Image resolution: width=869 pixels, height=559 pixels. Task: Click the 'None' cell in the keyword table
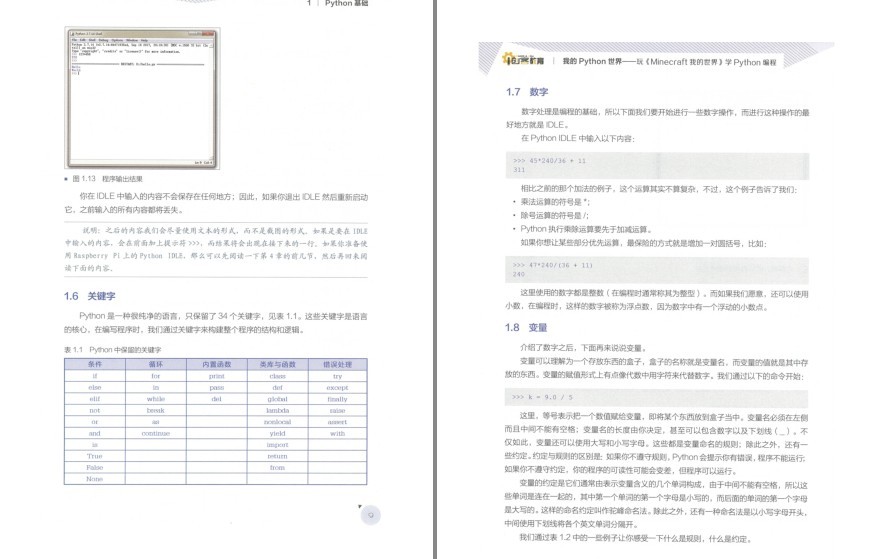point(95,479)
